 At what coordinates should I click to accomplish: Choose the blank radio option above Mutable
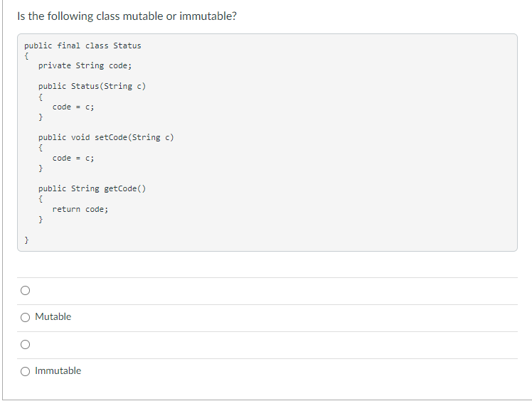pos(25,290)
